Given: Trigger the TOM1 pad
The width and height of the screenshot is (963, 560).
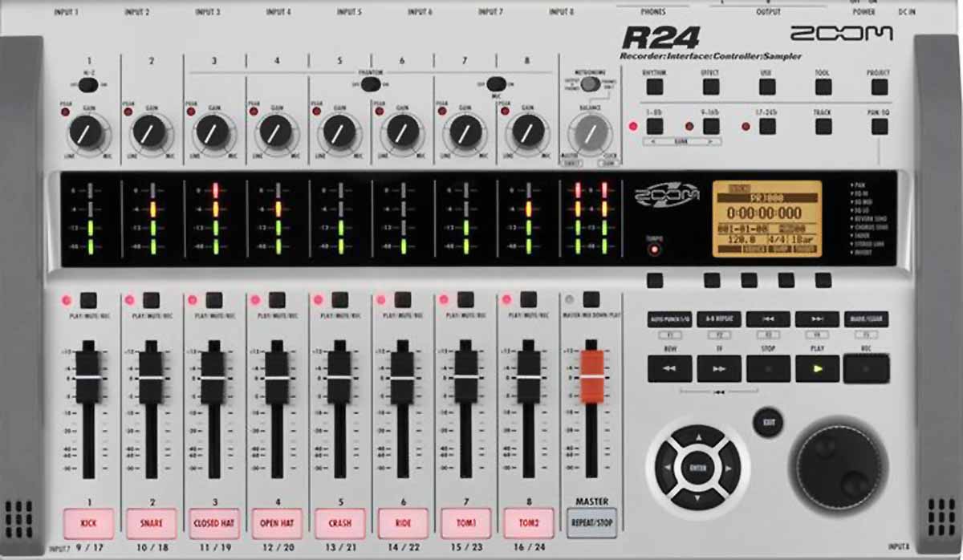Looking at the screenshot, I should pyautogui.click(x=465, y=524).
